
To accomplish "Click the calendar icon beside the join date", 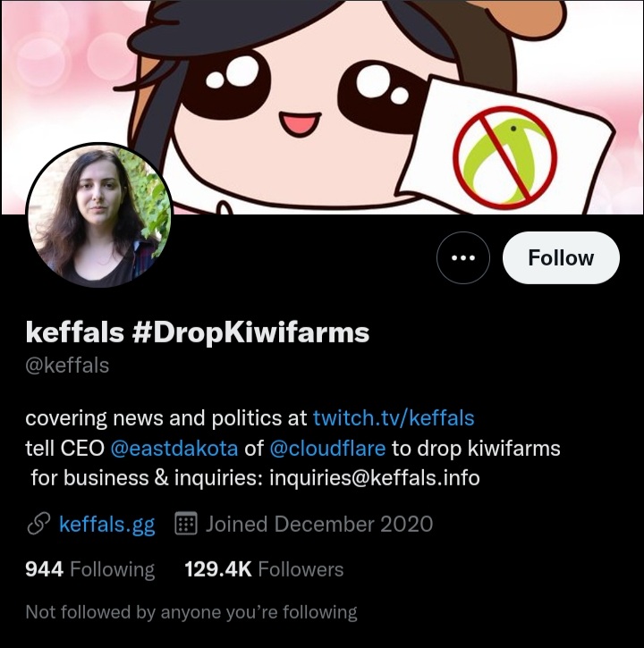I will pos(186,524).
